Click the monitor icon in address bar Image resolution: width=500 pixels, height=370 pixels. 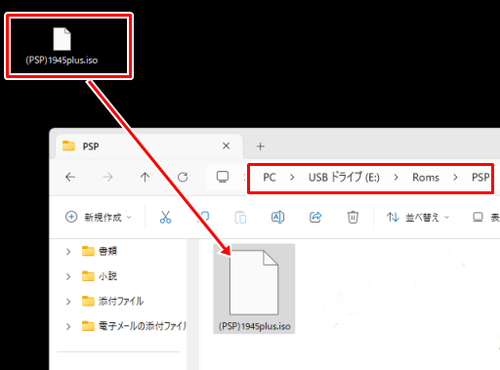coord(222,177)
